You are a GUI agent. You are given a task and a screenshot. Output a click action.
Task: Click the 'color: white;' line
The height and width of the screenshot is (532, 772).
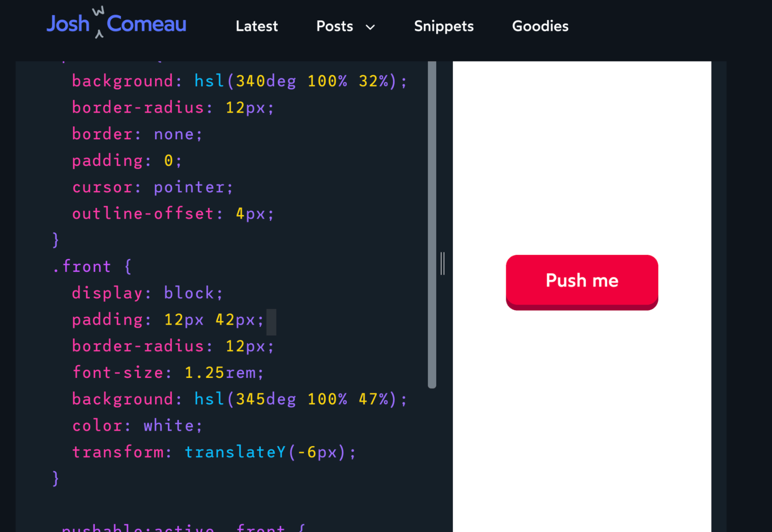coord(137,426)
